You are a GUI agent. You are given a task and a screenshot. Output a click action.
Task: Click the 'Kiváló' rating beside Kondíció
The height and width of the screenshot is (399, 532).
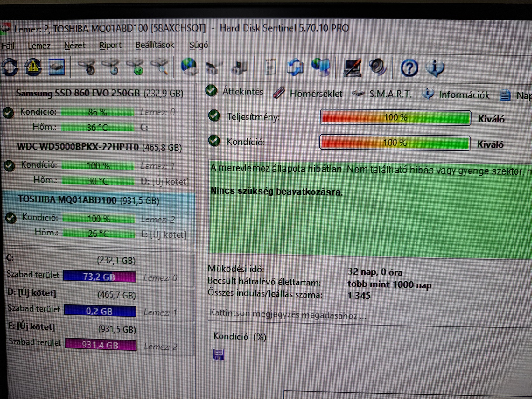pos(490,144)
